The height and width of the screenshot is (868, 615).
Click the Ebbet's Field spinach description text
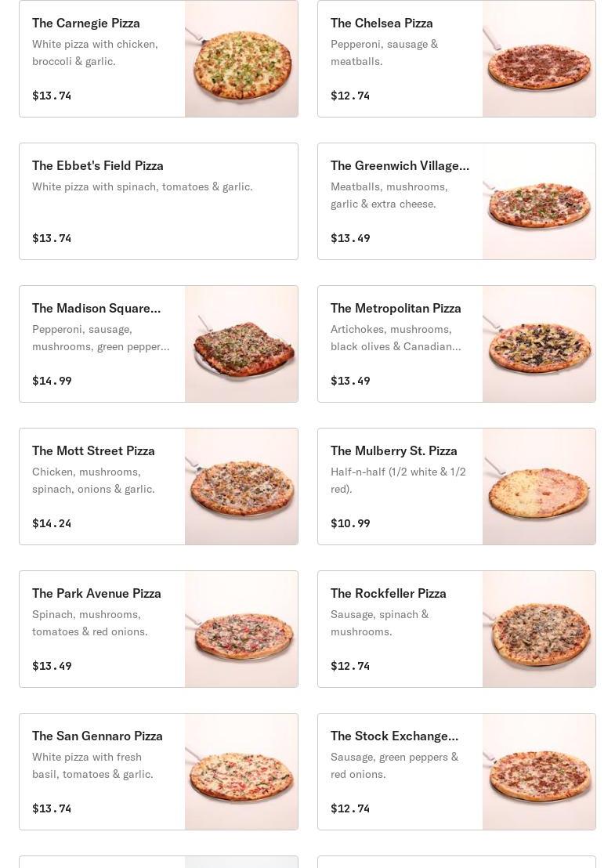pos(142,186)
